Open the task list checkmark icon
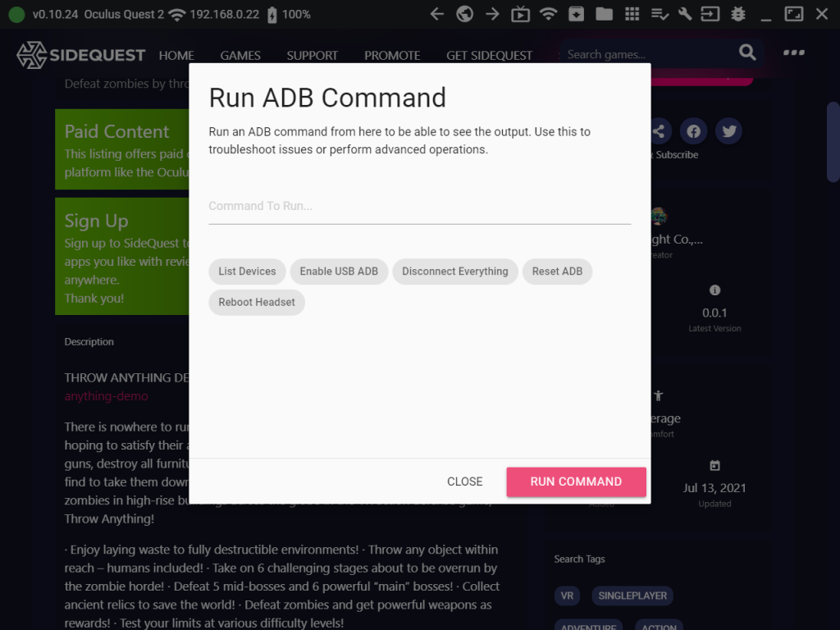Viewport: 840px width, 630px height. (x=660, y=14)
